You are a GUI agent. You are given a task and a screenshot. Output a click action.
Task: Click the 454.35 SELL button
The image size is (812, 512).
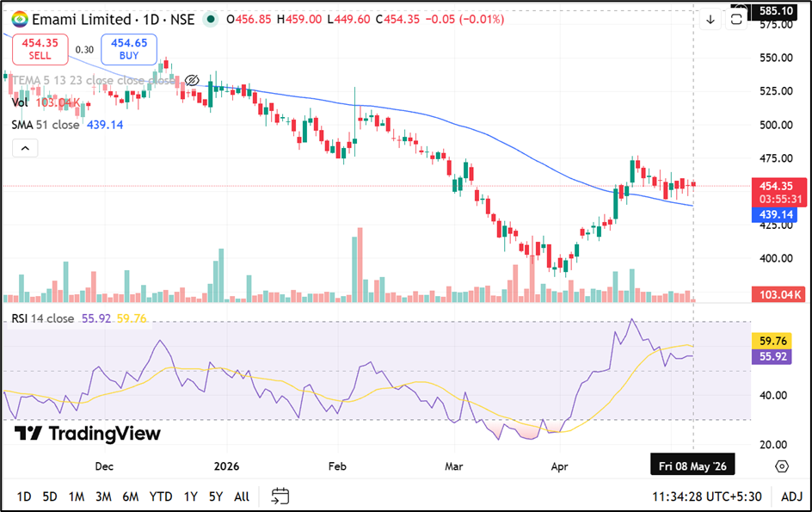pyautogui.click(x=40, y=49)
